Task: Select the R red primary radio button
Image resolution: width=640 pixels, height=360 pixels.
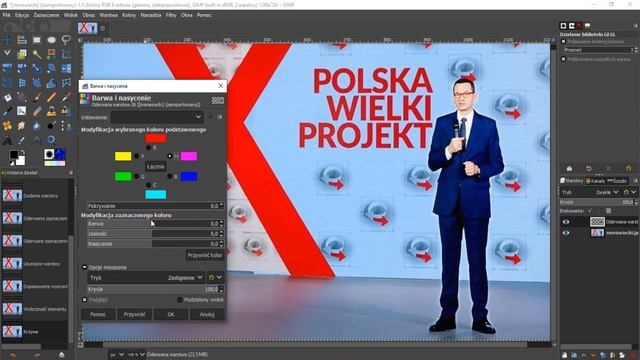Action: pyautogui.click(x=148, y=147)
